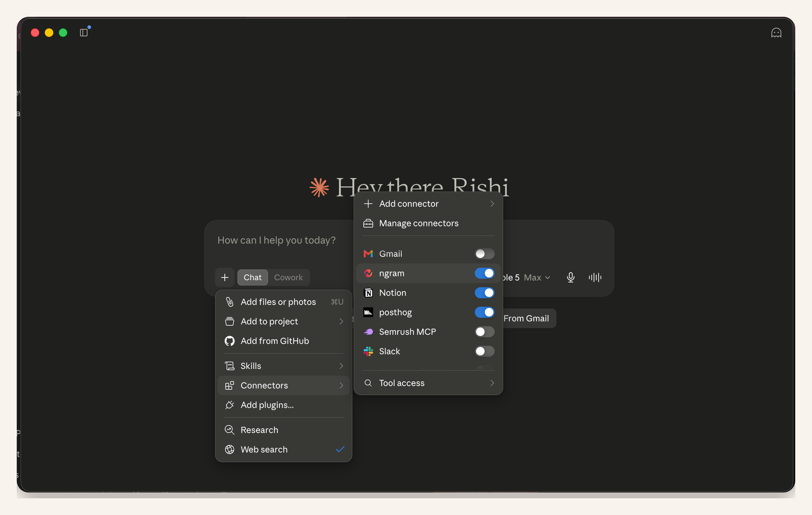Image resolution: width=812 pixels, height=515 pixels.
Task: Disable the Notion connector toggle
Action: click(484, 293)
